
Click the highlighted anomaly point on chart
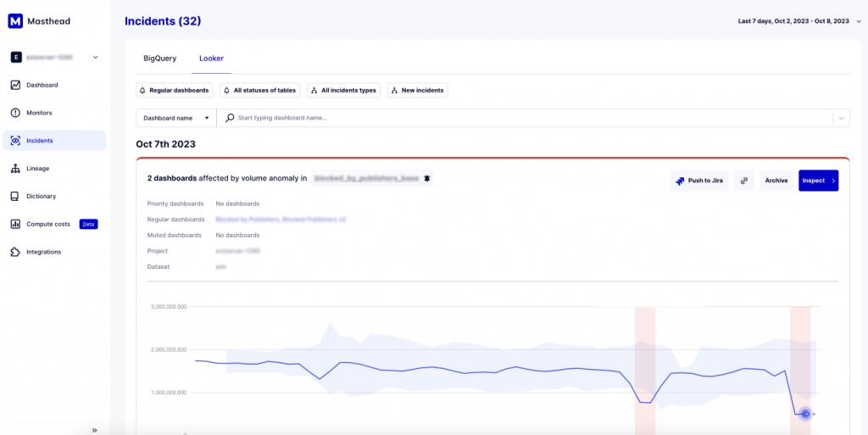tap(805, 414)
